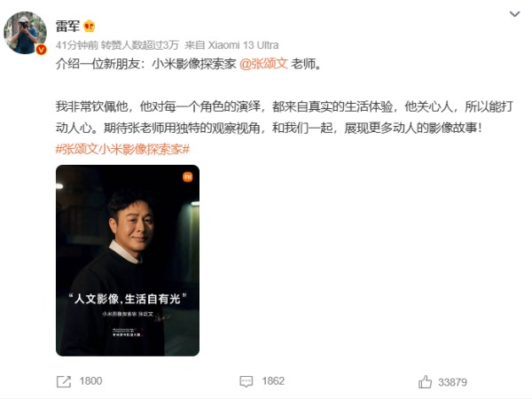This screenshot has width=532, height=399.
Task: Open the post options chevron menu
Action: [x=514, y=14]
